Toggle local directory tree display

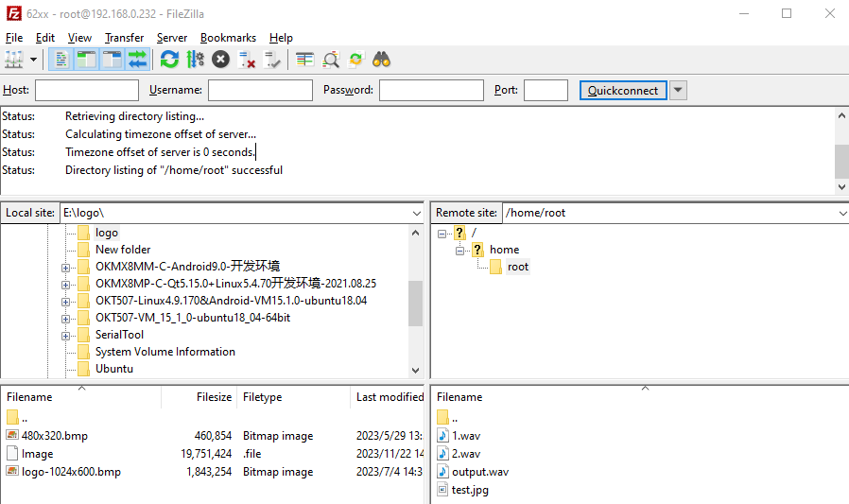point(86,60)
